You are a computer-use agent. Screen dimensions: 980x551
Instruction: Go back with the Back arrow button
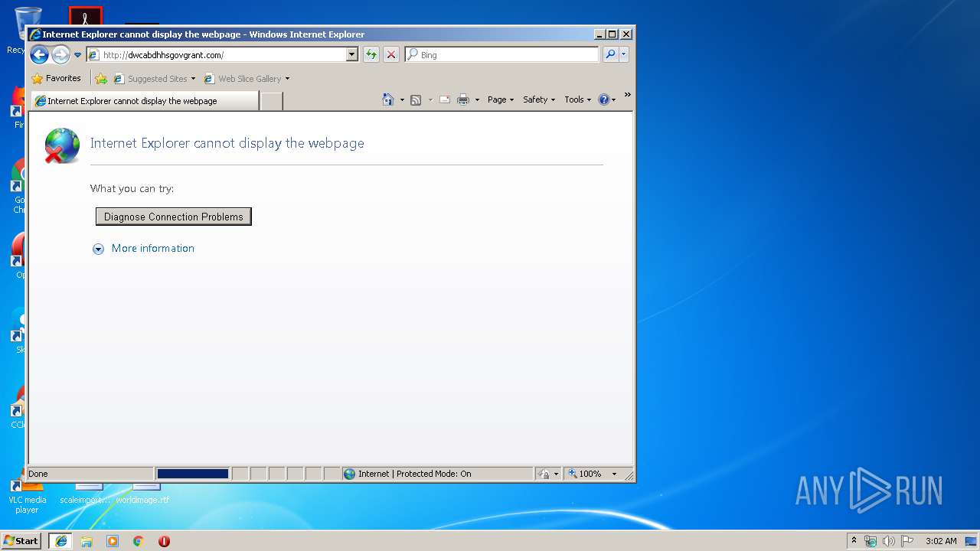point(39,54)
